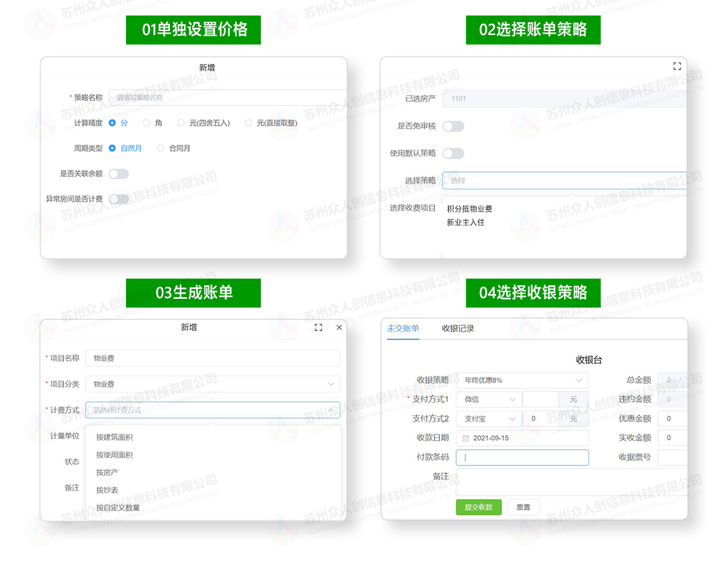This screenshot has width=728, height=570.
Task: Open 收银策略 dropdown showing 年终优惠8%
Action: (522, 380)
